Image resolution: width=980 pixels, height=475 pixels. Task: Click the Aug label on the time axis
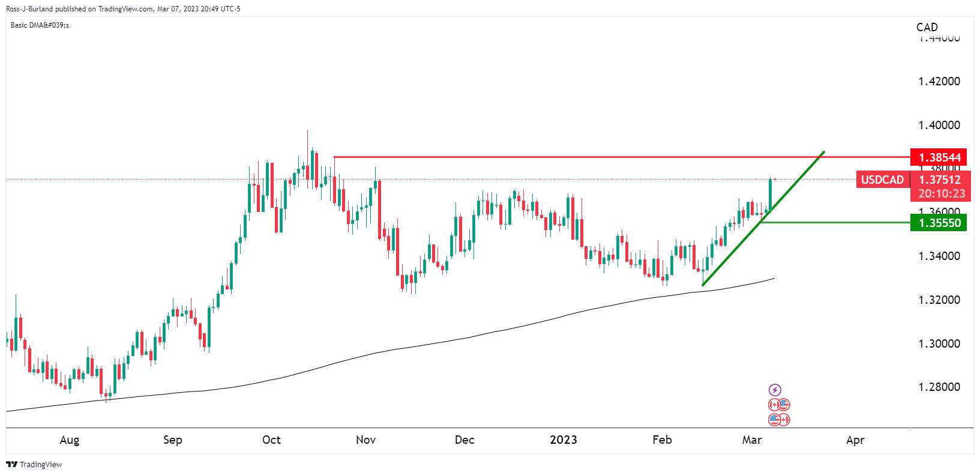70,440
